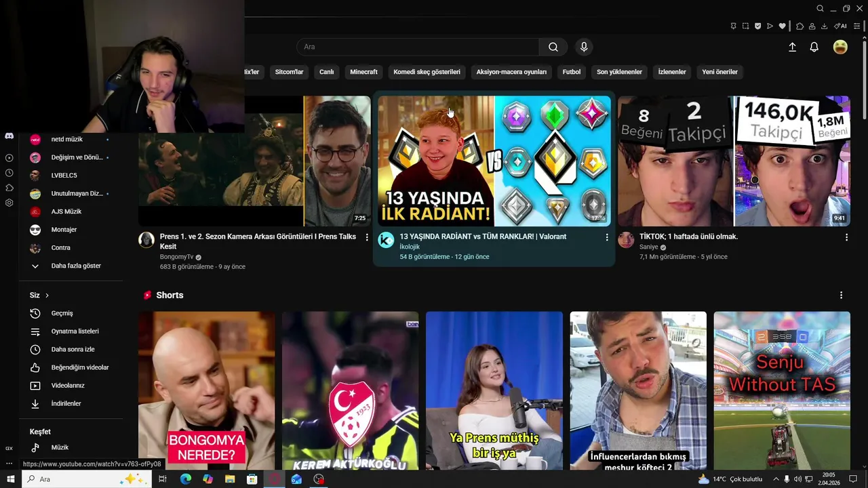Open options for Valorant Radiant video
The height and width of the screenshot is (488, 868).
pyautogui.click(x=607, y=237)
